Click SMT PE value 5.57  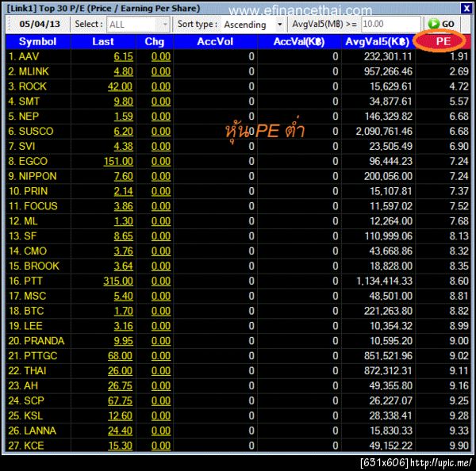pos(459,101)
